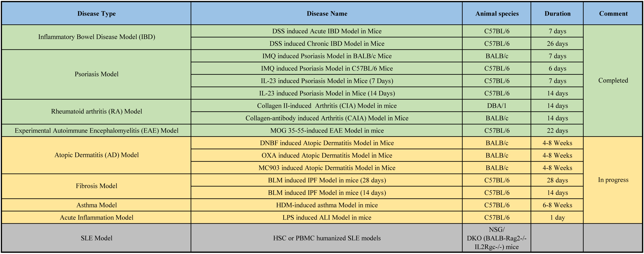Click the HDM-induced asthma Model cell

tap(327, 205)
